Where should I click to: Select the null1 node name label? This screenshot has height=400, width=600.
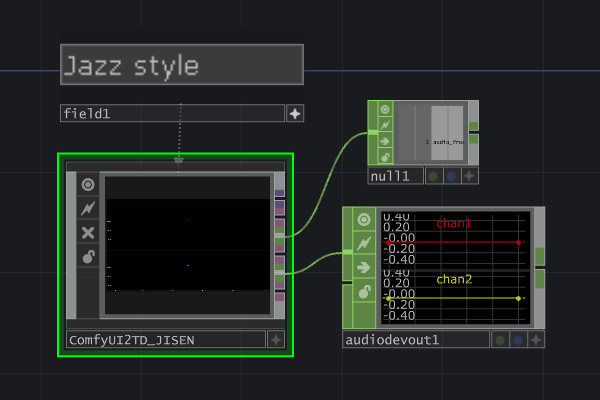point(396,176)
